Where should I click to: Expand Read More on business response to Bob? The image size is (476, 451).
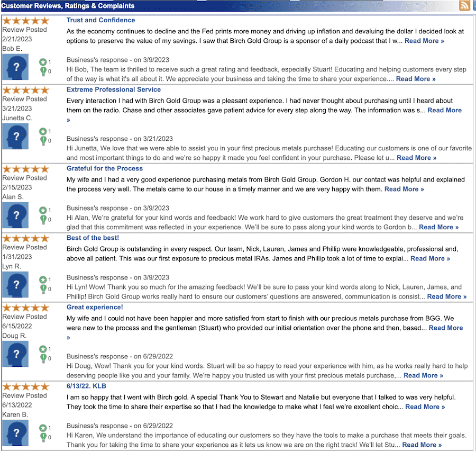point(416,79)
